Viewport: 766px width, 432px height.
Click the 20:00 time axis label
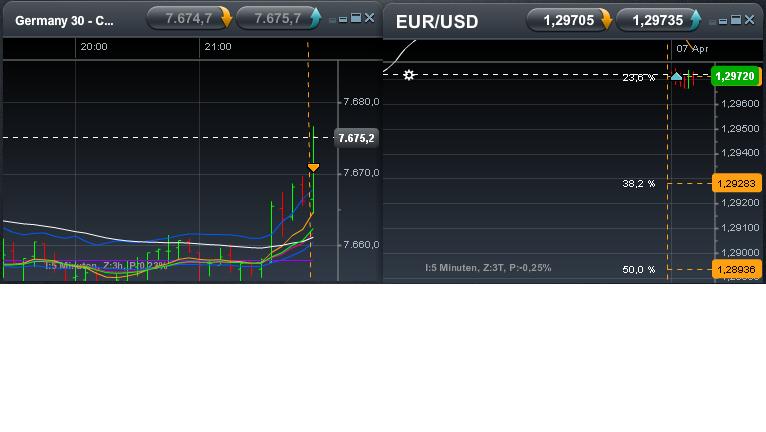click(x=94, y=47)
